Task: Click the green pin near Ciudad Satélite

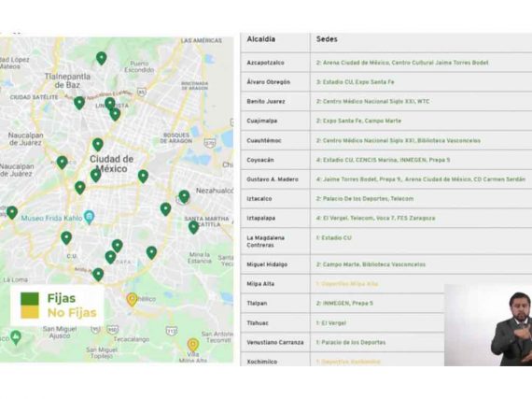Action: point(79,103)
